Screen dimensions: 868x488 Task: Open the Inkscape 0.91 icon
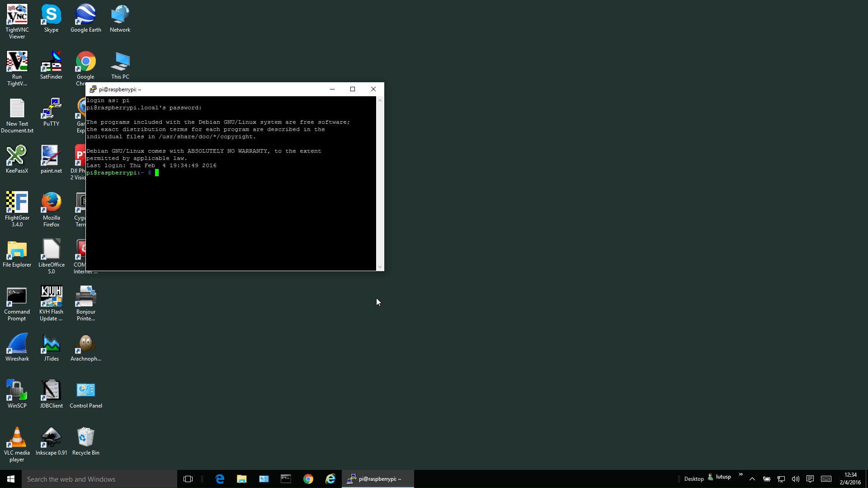pyautogui.click(x=52, y=438)
